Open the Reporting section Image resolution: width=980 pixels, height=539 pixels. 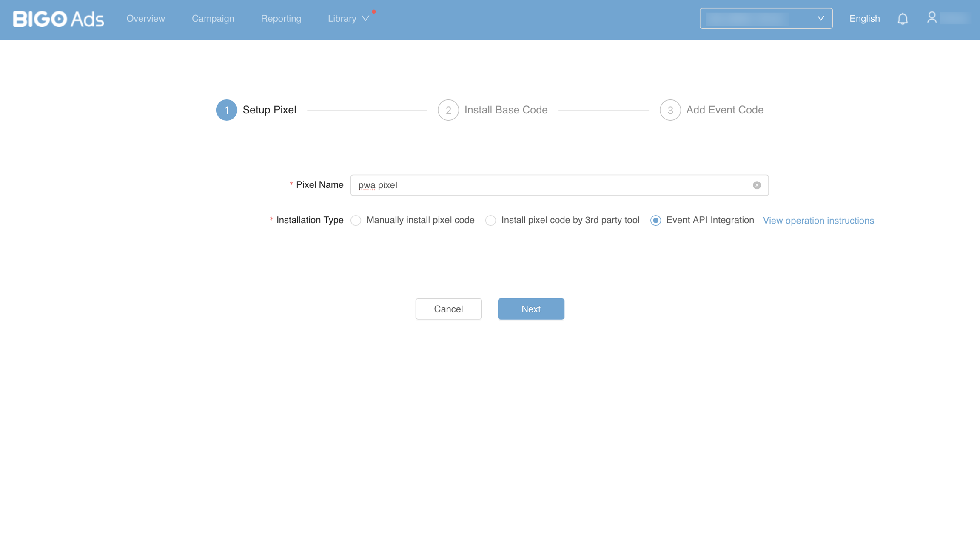point(281,19)
